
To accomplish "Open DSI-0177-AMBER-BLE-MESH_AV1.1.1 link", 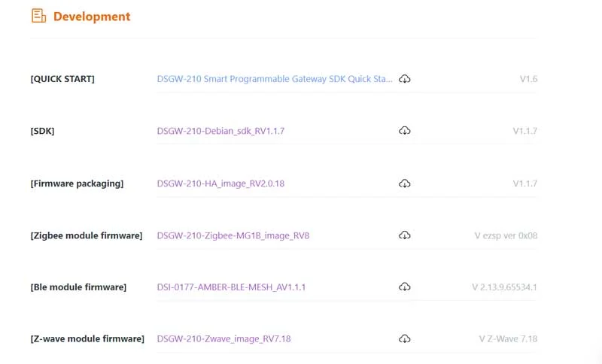I will click(231, 287).
